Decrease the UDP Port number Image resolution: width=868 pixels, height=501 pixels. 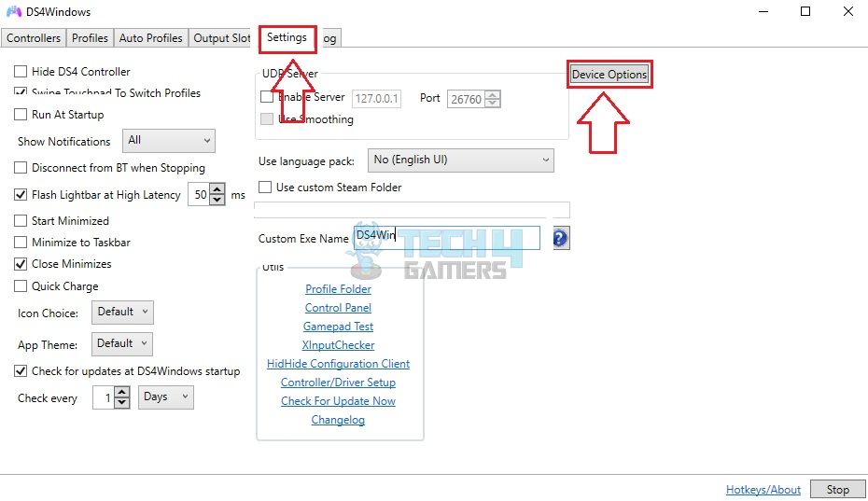click(492, 103)
